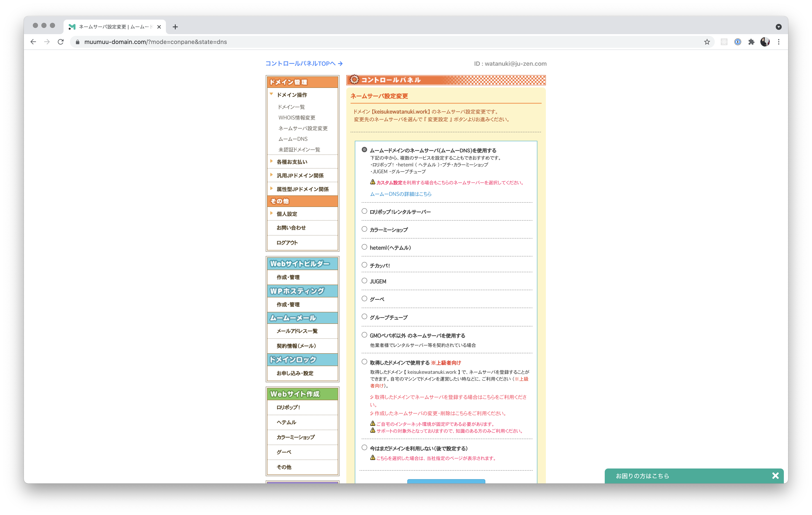Image resolution: width=812 pixels, height=515 pixels.
Task: Expand 汎用JPドメイン関係 sidebar section
Action: pyautogui.click(x=300, y=176)
